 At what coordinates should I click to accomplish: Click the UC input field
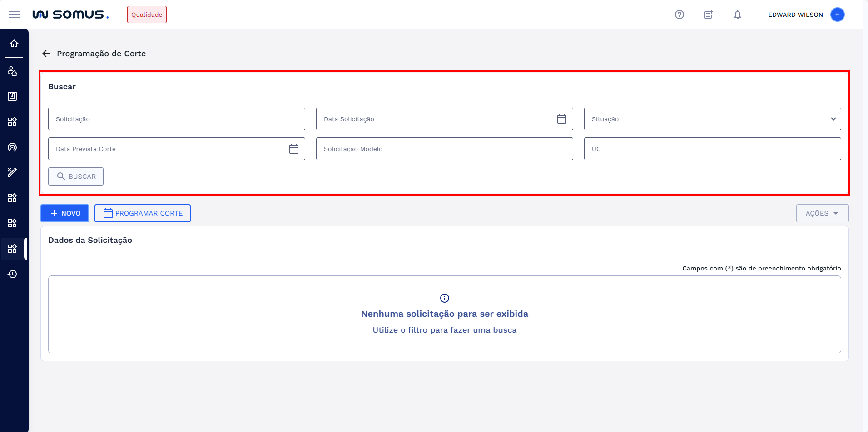tap(712, 149)
